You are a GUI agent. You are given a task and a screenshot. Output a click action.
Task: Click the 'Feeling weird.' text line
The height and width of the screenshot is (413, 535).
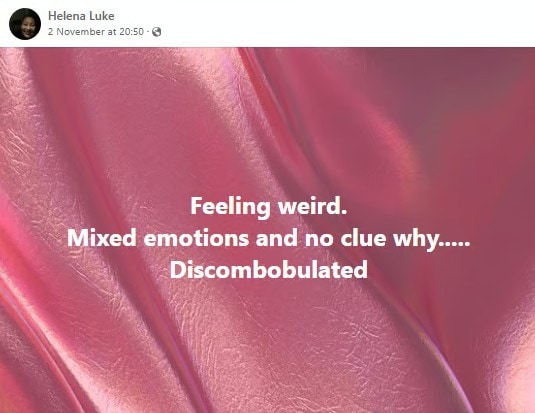(x=269, y=206)
